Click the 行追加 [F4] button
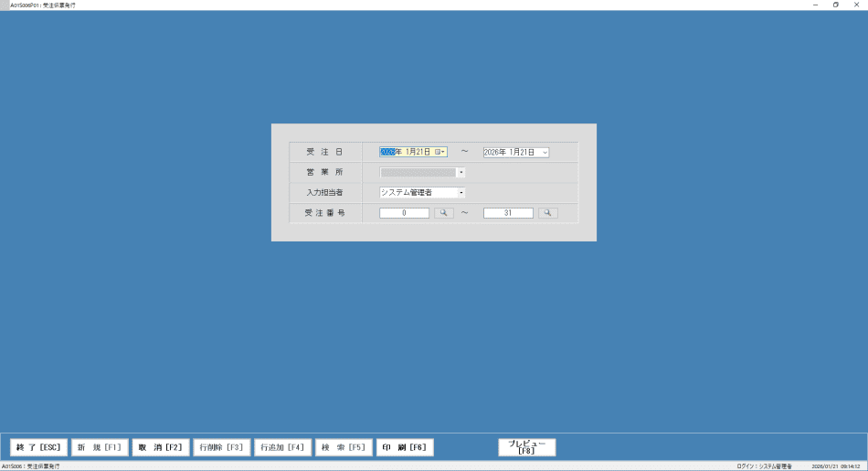Image resolution: width=868 pixels, height=471 pixels. tap(282, 447)
